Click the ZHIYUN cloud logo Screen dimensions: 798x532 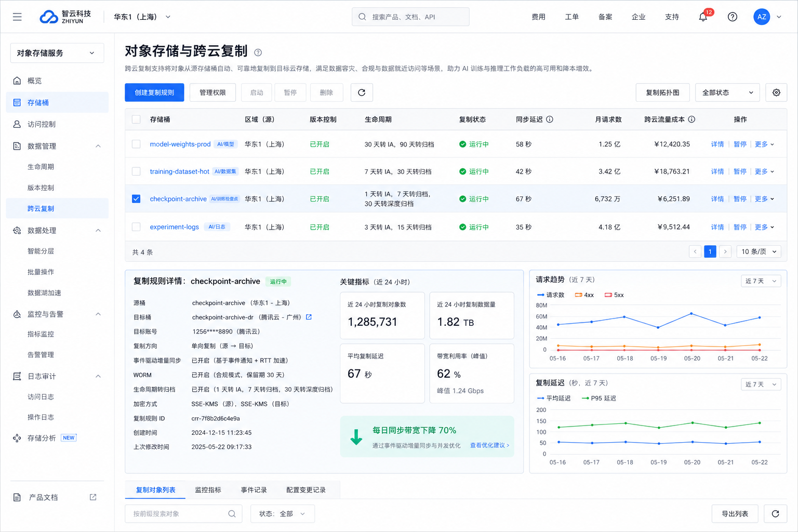coord(49,17)
